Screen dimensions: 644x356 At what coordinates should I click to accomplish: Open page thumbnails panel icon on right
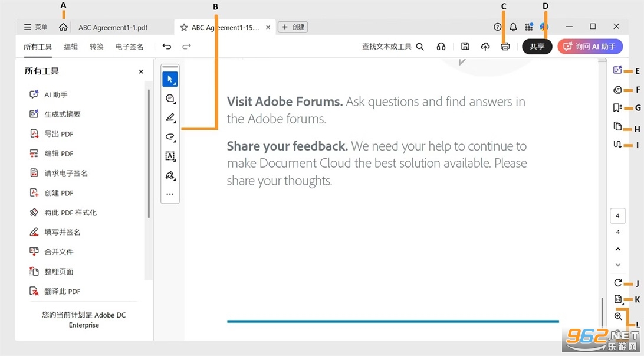(x=617, y=126)
